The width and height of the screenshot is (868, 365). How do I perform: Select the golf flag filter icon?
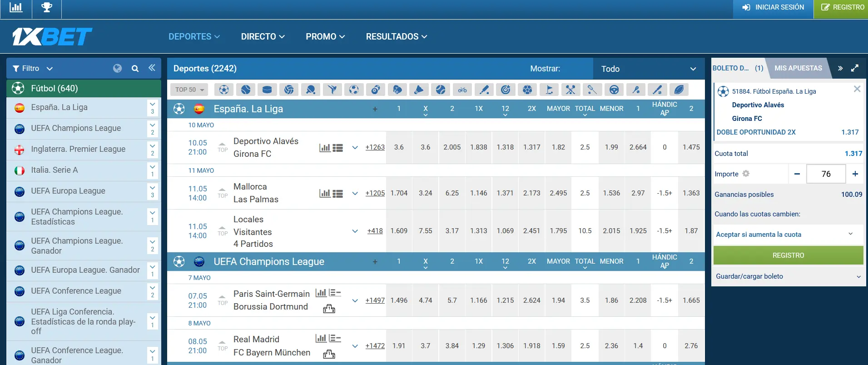coord(549,90)
